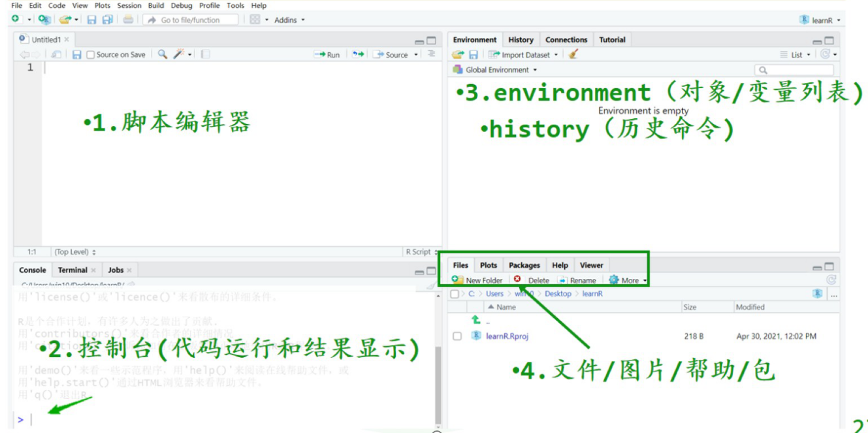Click the Load Workspace folder icon
The height and width of the screenshot is (433, 868).
(x=458, y=55)
